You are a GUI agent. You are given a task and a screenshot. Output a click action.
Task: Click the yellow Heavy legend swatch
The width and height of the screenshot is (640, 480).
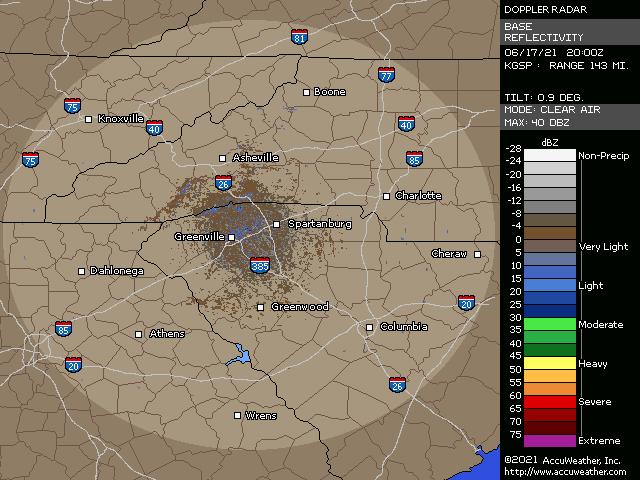pyautogui.click(x=539, y=363)
